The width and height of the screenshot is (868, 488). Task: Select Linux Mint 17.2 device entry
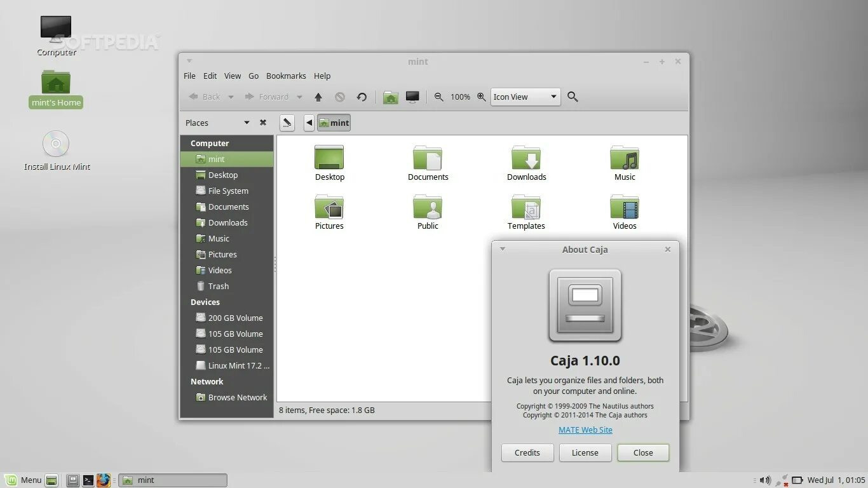[x=227, y=365]
